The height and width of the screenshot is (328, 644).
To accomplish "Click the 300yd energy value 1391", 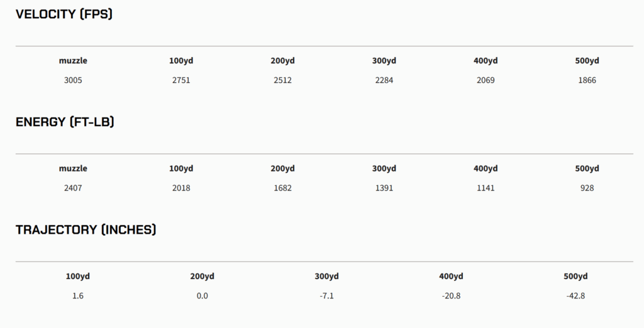I will pos(384,188).
